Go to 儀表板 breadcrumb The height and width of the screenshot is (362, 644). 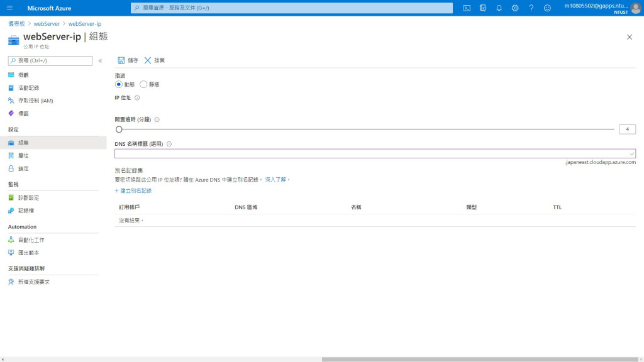pyautogui.click(x=16, y=24)
